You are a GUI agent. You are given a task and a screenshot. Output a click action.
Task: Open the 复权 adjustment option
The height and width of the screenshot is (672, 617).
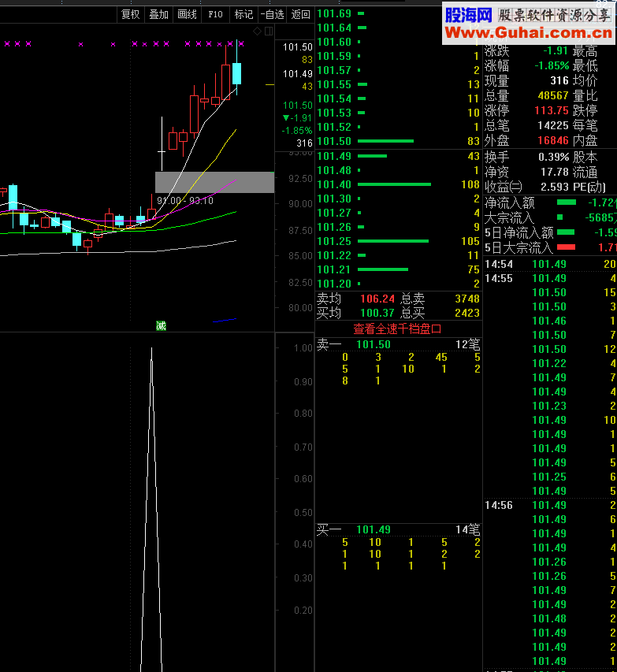click(x=130, y=14)
